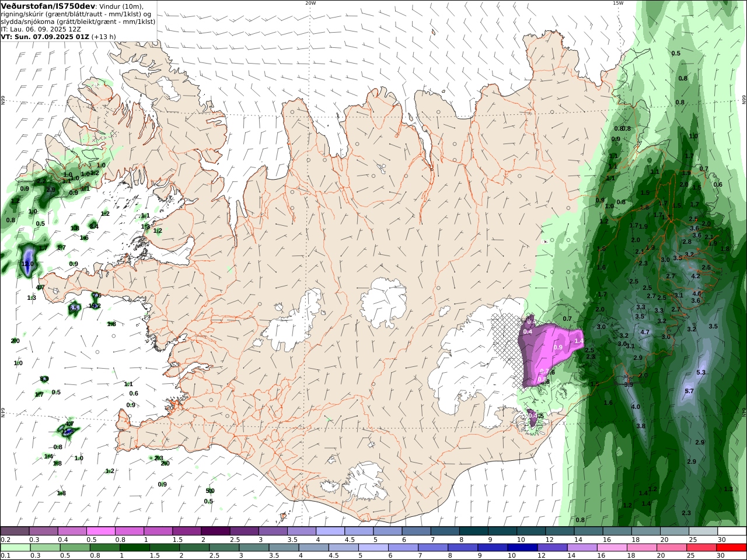Click the valid time line 'VT: Sun. 07.09.2025 01Z'
This screenshot has width=747, height=560.
pos(45,36)
